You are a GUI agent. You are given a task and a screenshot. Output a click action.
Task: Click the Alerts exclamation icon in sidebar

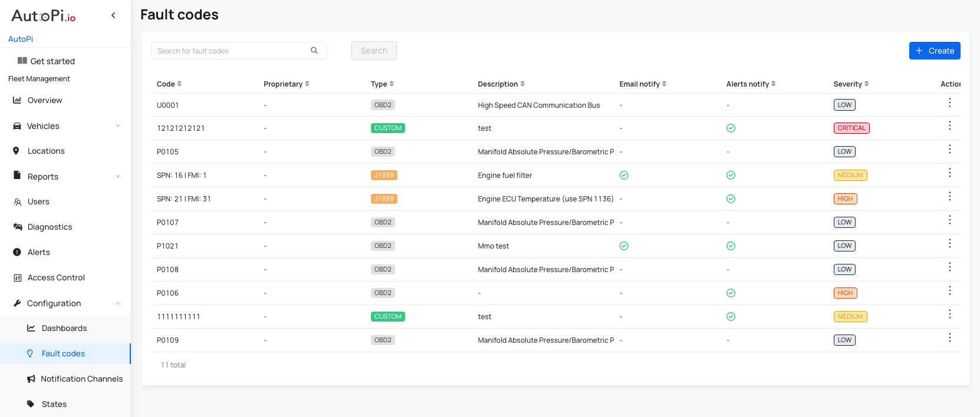click(x=17, y=252)
